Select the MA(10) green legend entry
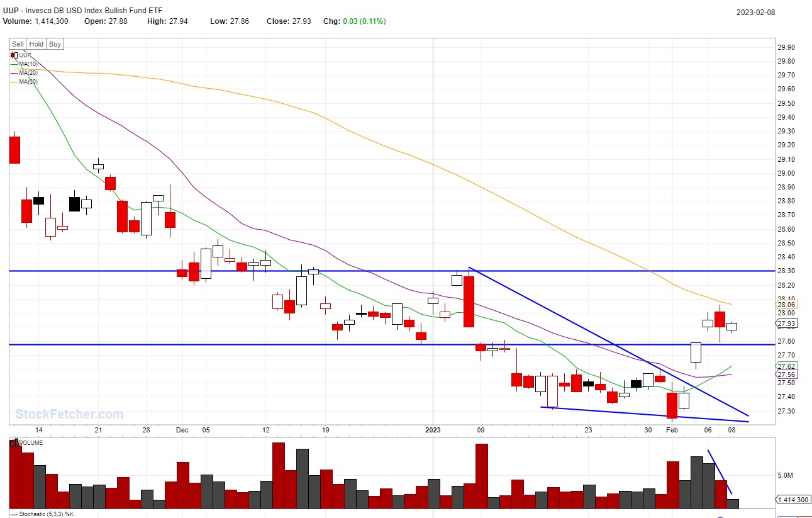Screen dimensions: 812x518 pos(23,64)
